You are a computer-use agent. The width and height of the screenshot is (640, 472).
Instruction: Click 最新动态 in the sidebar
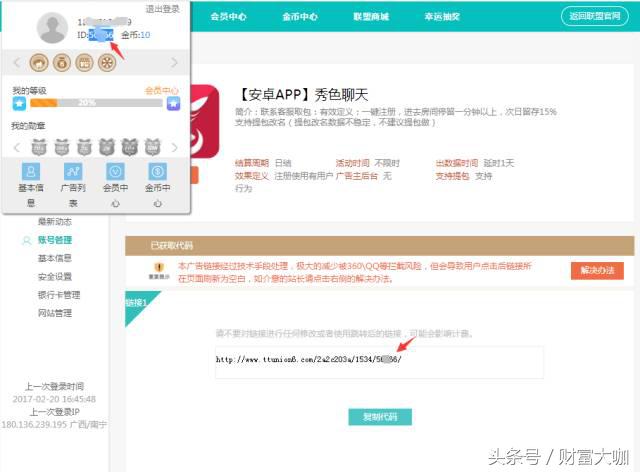(x=55, y=222)
